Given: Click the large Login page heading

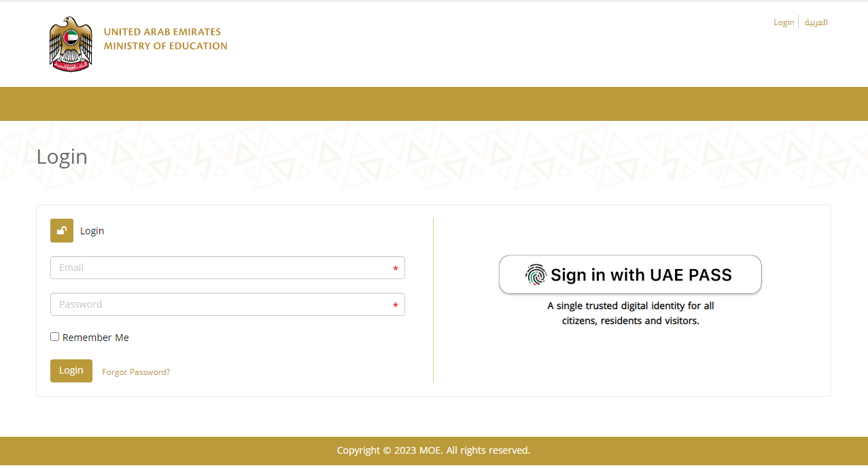Looking at the screenshot, I should pos(62,157).
